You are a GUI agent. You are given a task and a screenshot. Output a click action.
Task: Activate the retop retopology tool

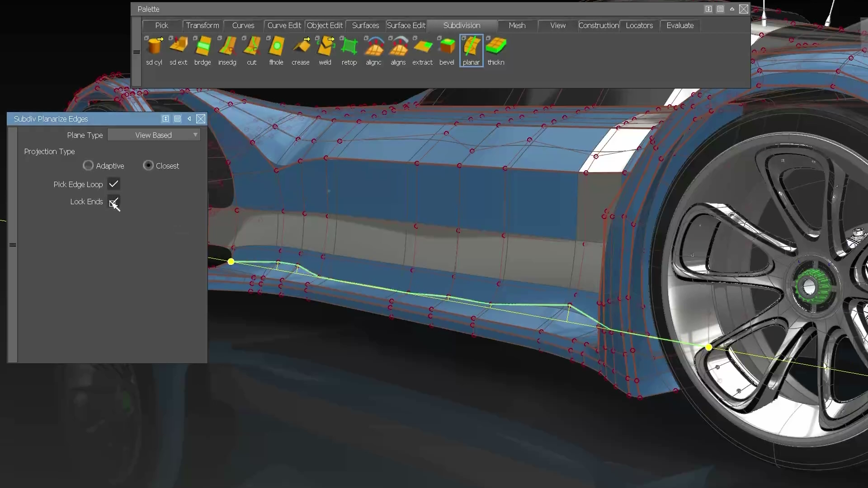tap(349, 47)
